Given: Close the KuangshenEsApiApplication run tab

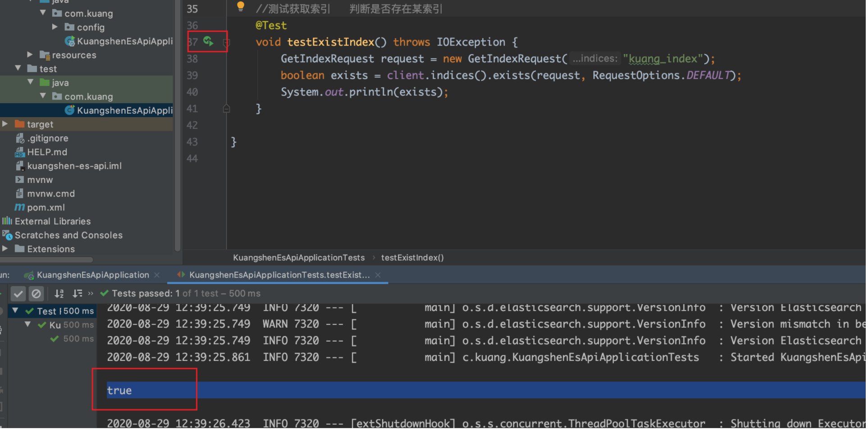Looking at the screenshot, I should [157, 275].
